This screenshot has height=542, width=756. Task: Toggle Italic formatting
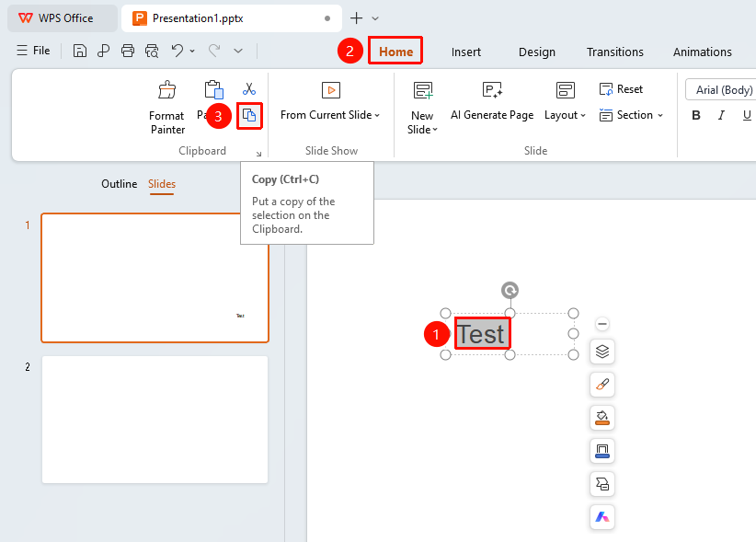(x=721, y=115)
